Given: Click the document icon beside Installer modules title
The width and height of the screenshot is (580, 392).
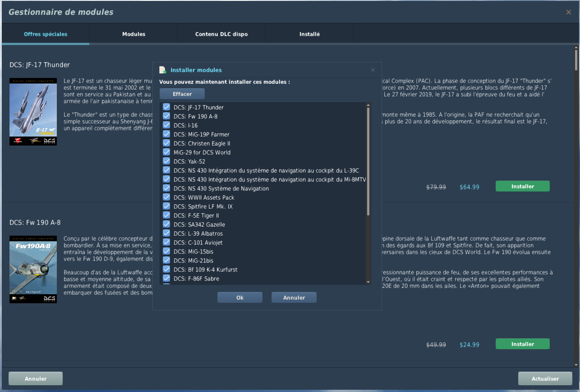Looking at the screenshot, I should click(163, 70).
